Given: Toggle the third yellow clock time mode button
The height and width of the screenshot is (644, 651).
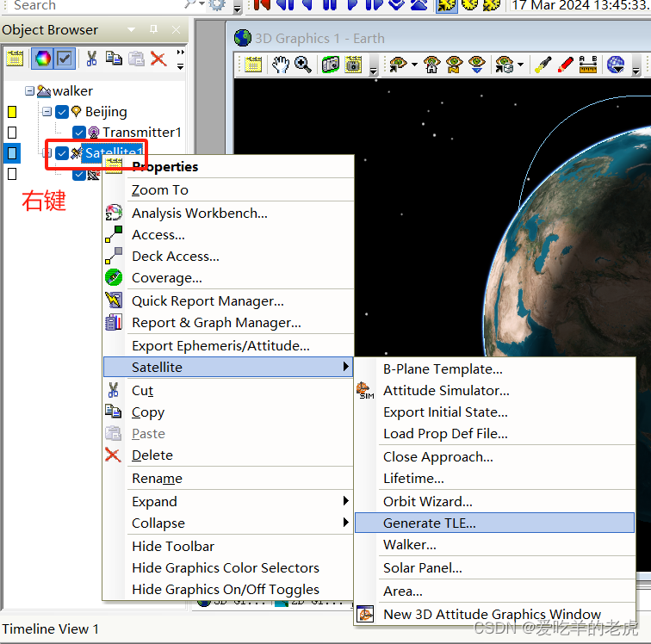Looking at the screenshot, I should (x=492, y=4).
